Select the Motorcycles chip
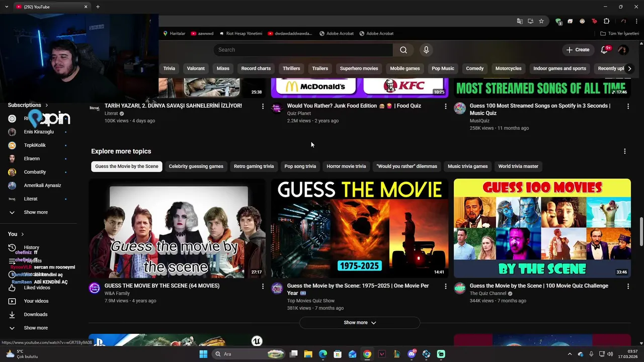 [x=508, y=68]
